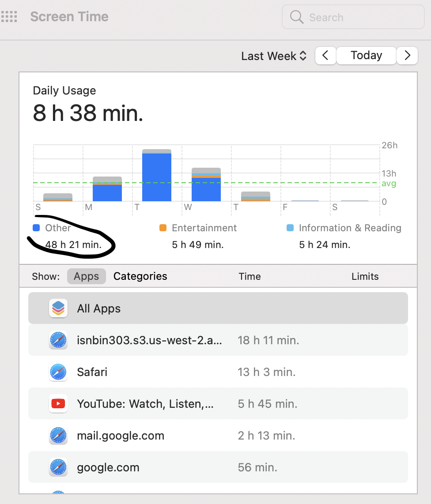Jump to Today's usage
The width and height of the screenshot is (431, 504).
coord(367,56)
